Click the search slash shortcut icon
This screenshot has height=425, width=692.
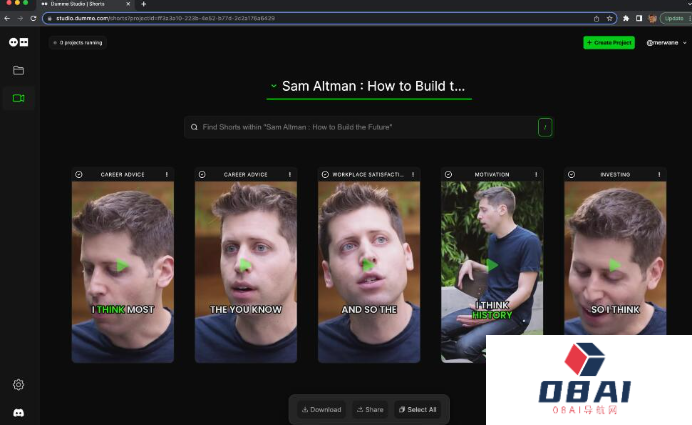545,127
